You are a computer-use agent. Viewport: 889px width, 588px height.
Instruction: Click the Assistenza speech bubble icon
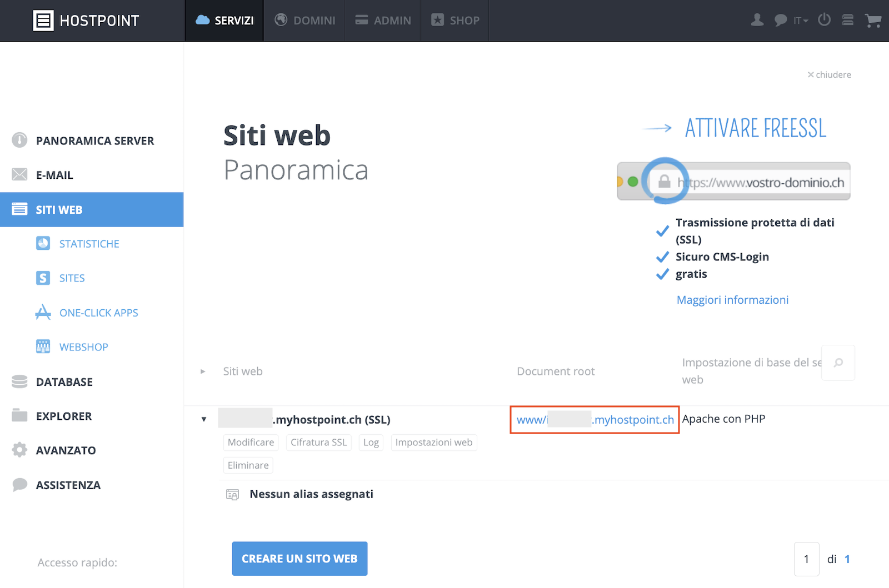19,485
